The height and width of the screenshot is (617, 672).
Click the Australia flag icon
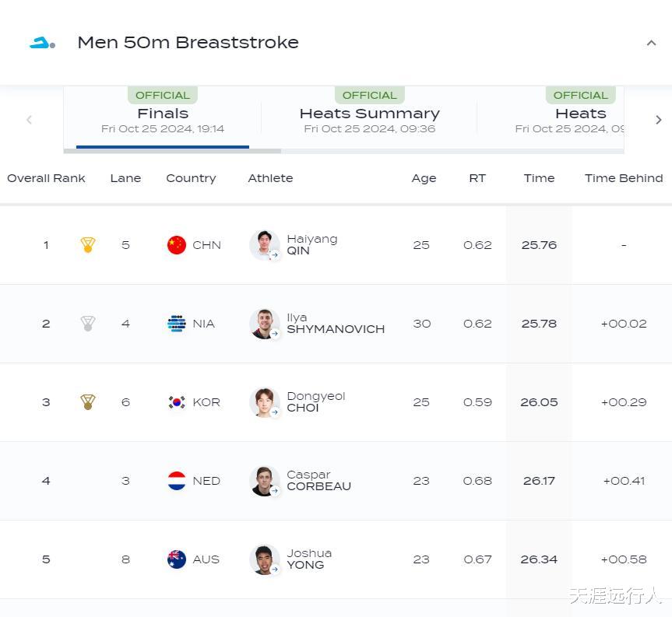pos(177,559)
